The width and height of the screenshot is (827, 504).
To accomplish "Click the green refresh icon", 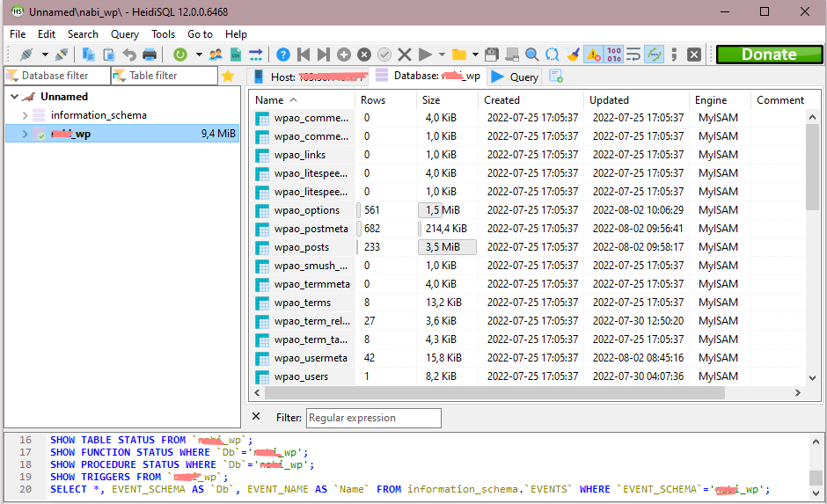I will [179, 55].
